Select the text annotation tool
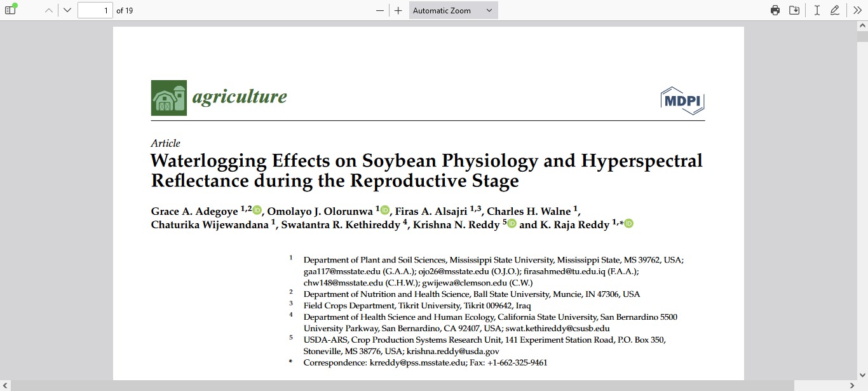The width and height of the screenshot is (868, 391). tap(817, 10)
